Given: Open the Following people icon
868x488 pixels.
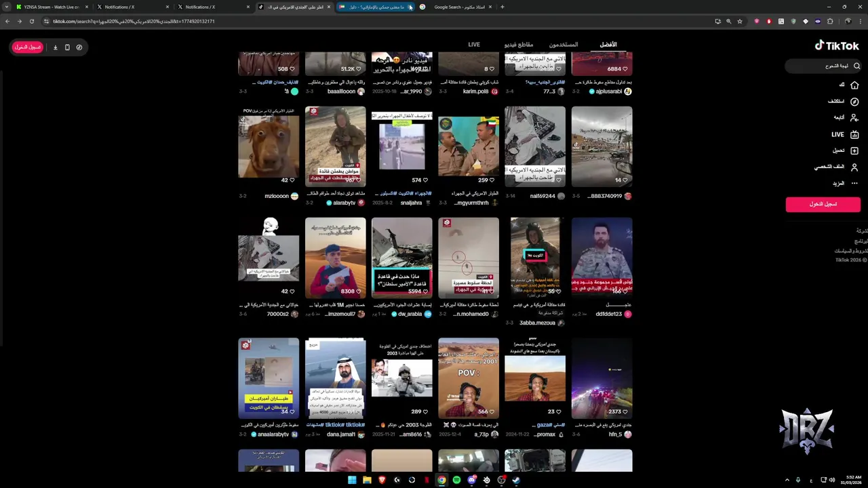Looking at the screenshot, I should pyautogui.click(x=854, y=117).
